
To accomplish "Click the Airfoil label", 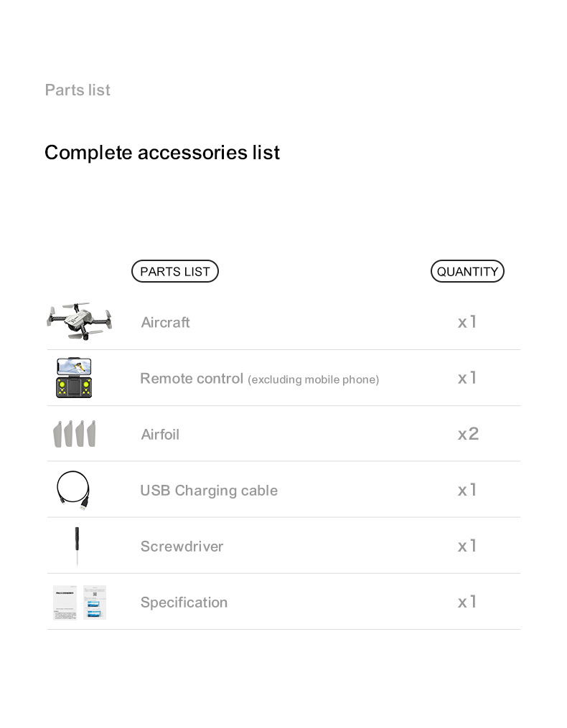I will 160,435.
